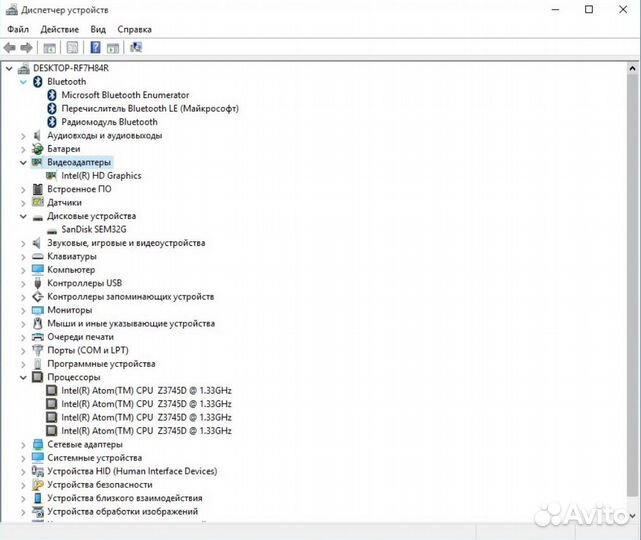
Task: Click the scrollbar down arrow
Action: point(632,516)
